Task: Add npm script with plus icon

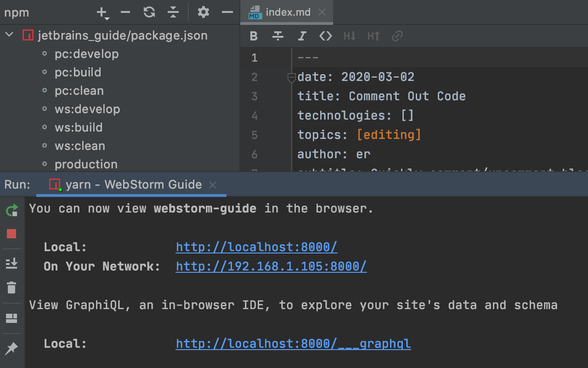Action: (x=103, y=12)
